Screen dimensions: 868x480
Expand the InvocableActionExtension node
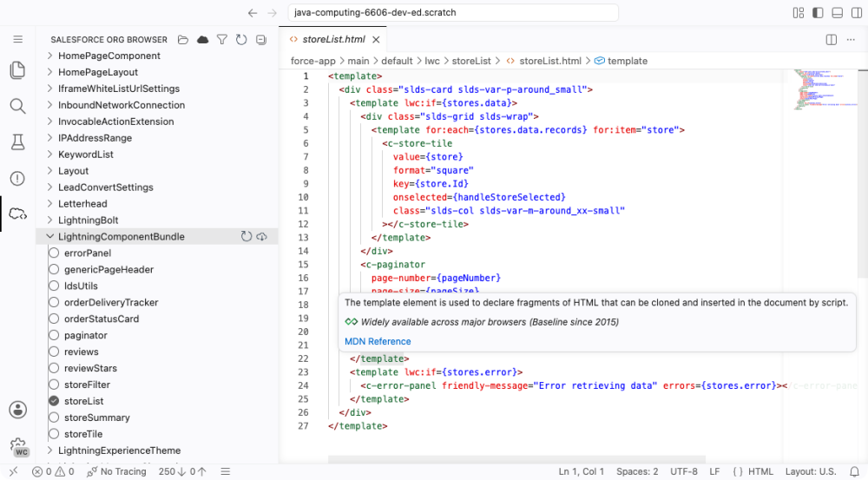click(x=49, y=122)
